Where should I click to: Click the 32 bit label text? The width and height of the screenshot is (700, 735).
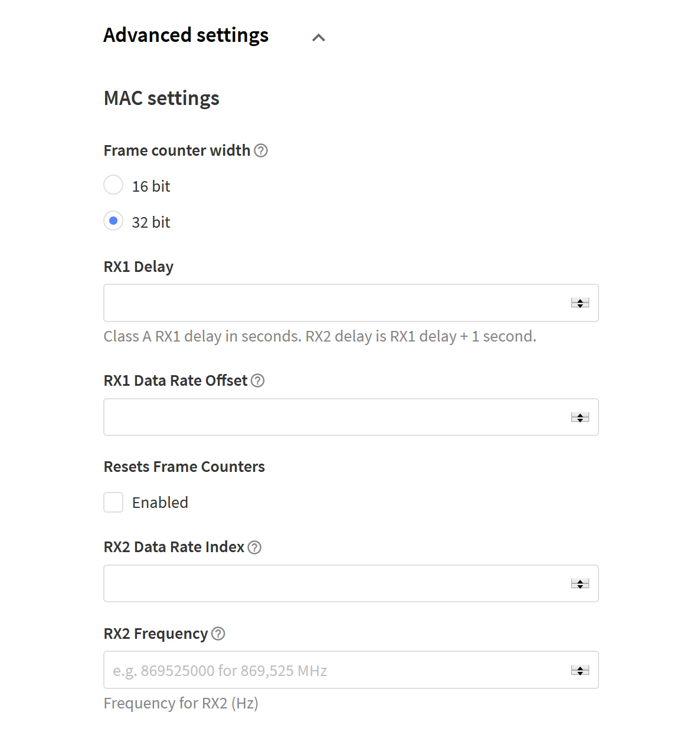pos(151,222)
